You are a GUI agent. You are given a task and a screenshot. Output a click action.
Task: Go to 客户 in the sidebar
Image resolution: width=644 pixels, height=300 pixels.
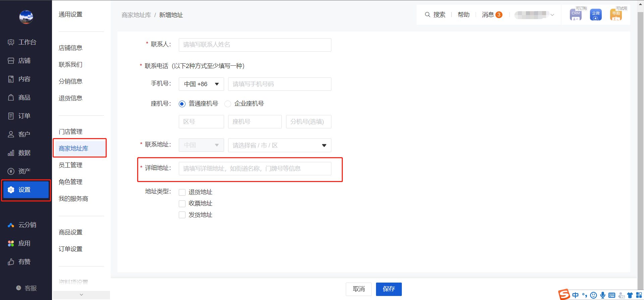click(x=19, y=134)
